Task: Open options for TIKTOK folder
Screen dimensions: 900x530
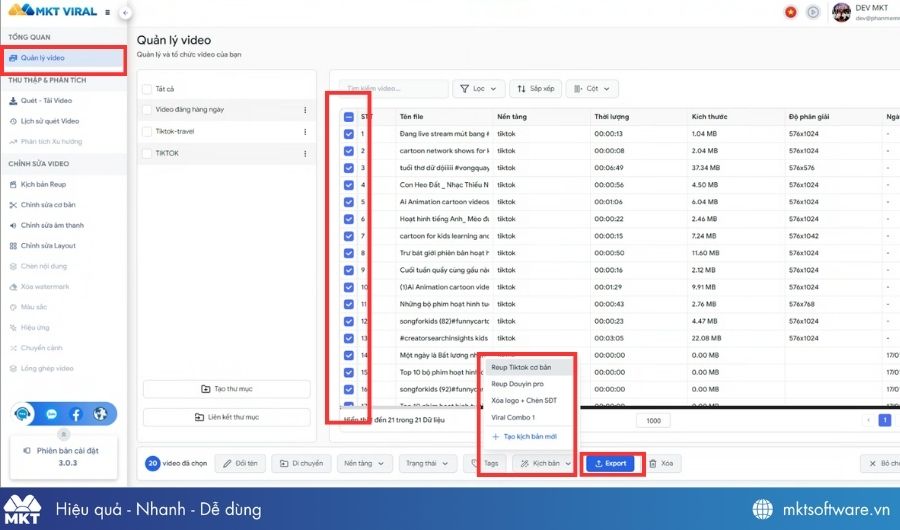Action: coord(305,153)
